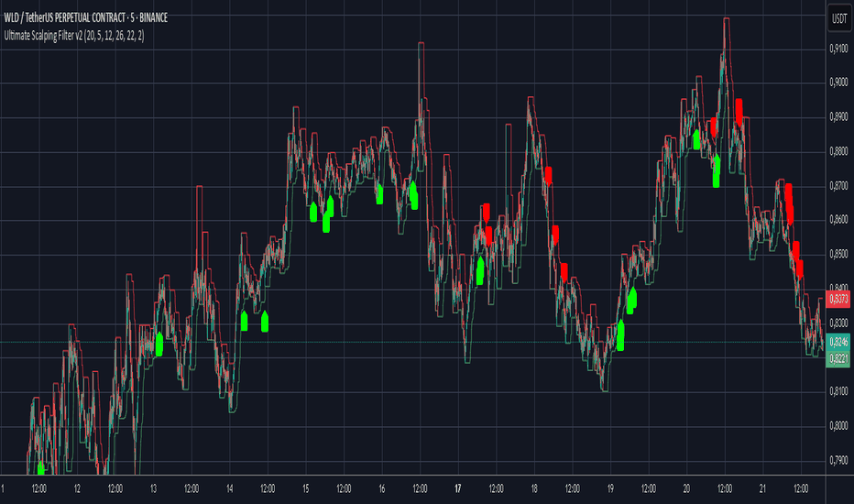The image size is (854, 504).
Task: Open the USDT currency selector on price axis
Action: point(839,19)
